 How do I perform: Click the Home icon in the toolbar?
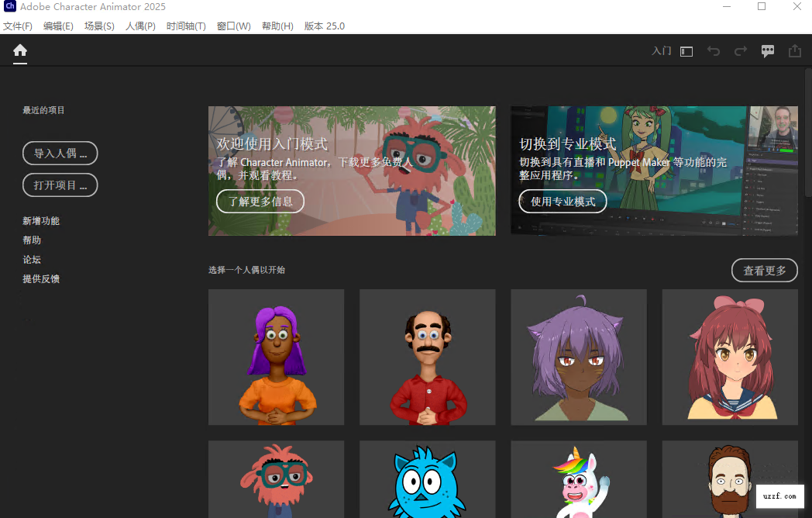point(19,51)
